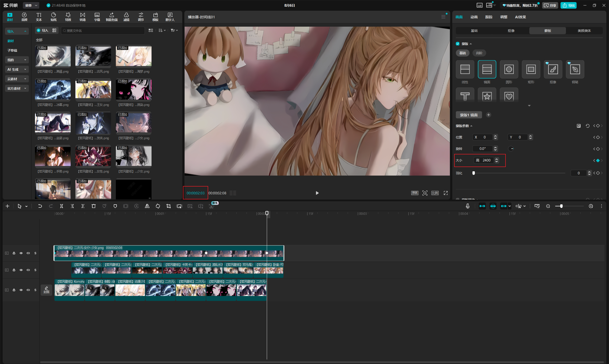
Task: Adjust the 羽化 feather slider handle
Action: [x=474, y=173]
